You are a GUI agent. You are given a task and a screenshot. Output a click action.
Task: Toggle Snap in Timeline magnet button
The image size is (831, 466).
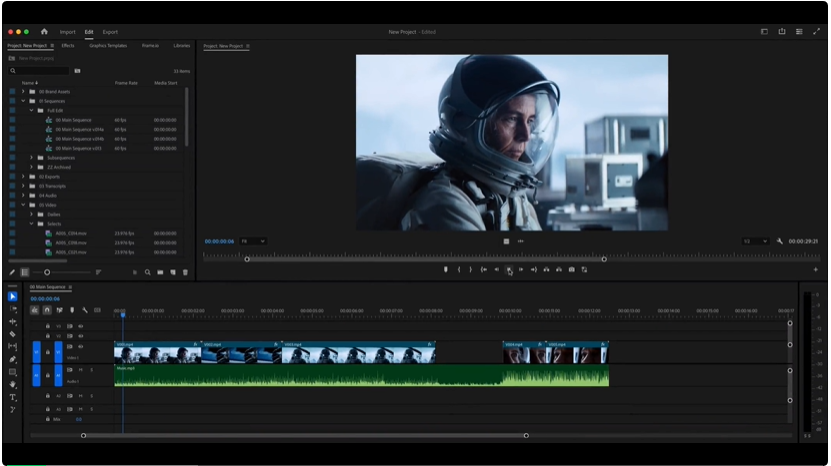[x=47, y=310]
